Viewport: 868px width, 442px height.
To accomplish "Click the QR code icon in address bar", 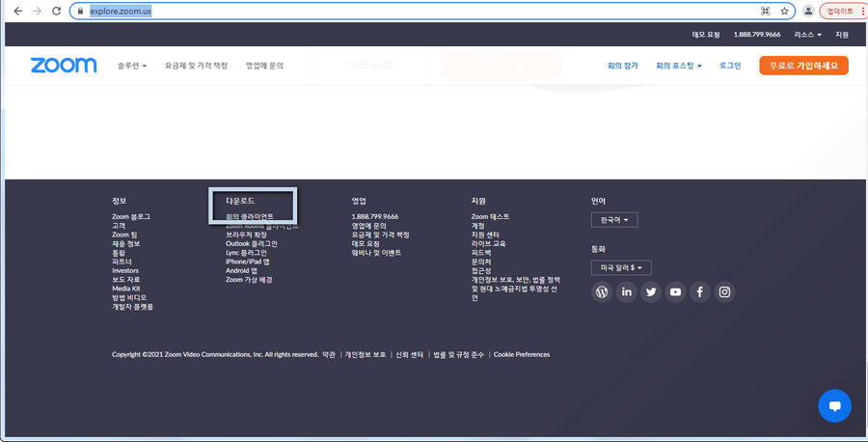I will click(765, 11).
